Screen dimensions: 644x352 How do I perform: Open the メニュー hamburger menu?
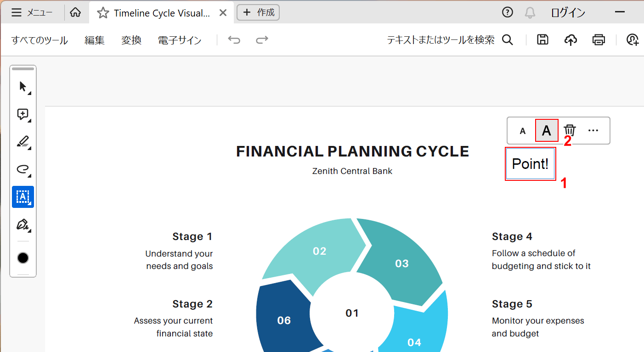click(x=32, y=13)
